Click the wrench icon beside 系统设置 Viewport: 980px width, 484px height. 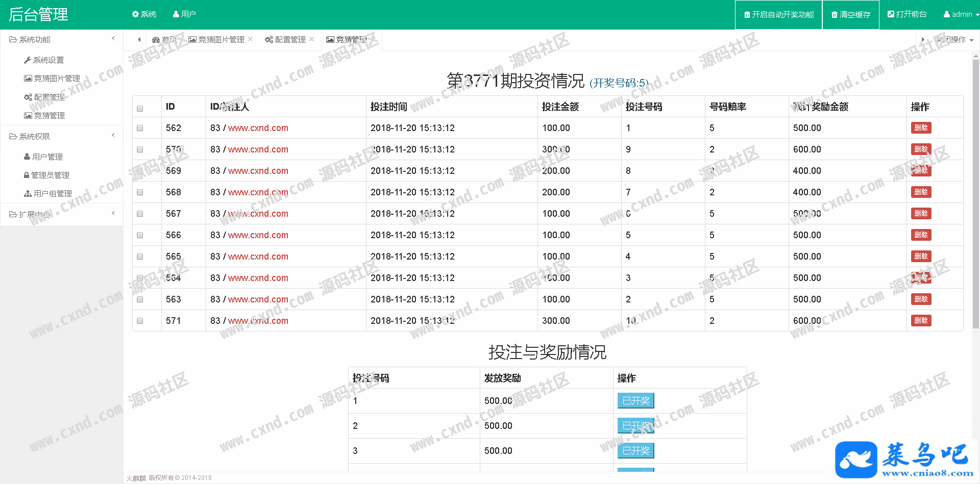28,60
